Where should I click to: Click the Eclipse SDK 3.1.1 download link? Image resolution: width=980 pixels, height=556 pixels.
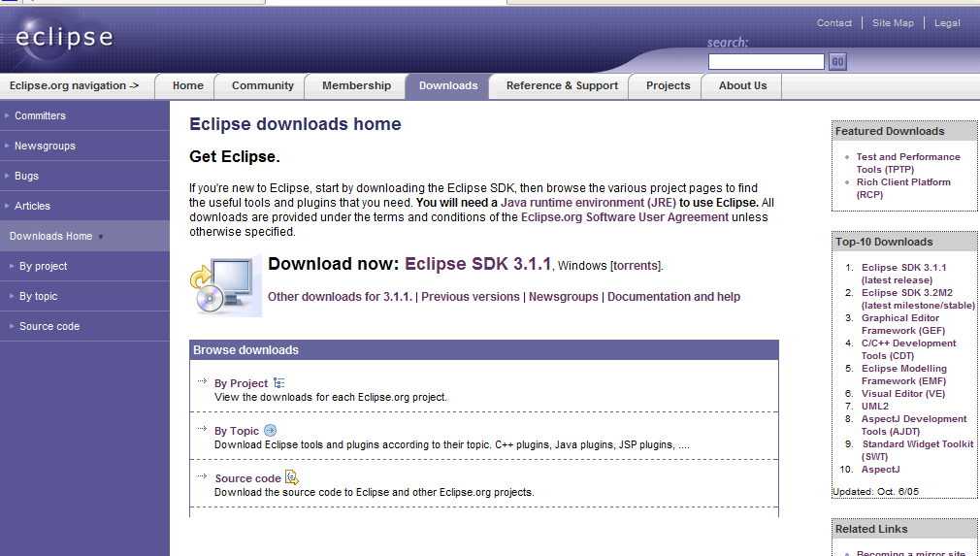478,264
